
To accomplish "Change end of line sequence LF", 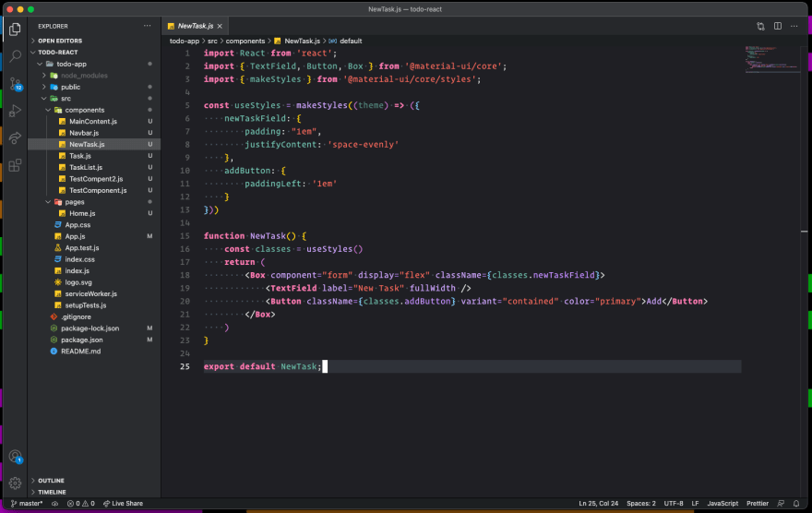I will click(x=695, y=503).
